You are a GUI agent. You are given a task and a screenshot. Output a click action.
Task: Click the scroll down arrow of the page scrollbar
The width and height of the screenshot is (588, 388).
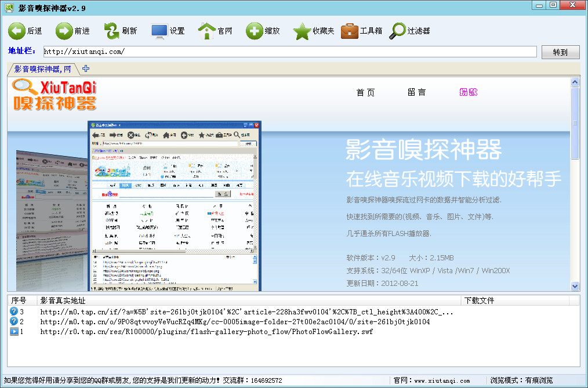pos(575,287)
